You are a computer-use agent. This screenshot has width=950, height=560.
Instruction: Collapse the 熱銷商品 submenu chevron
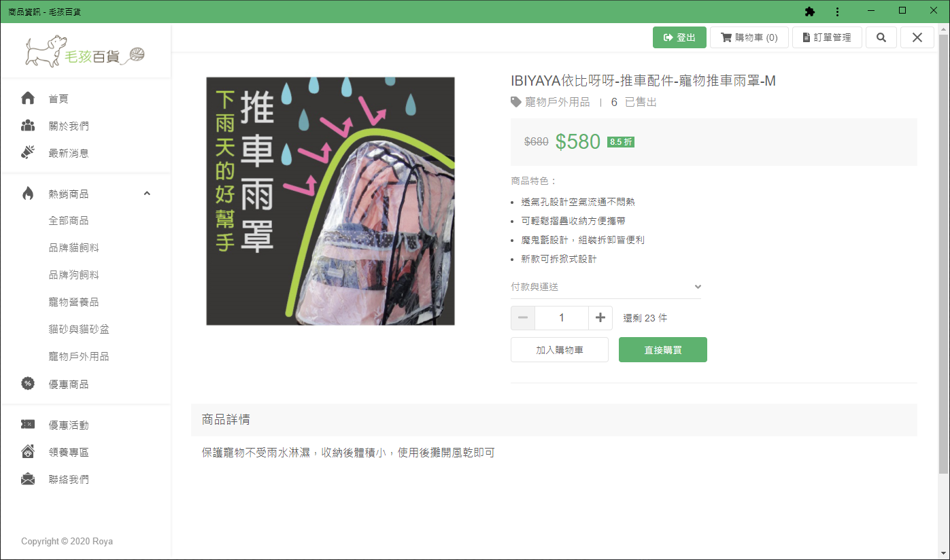pyautogui.click(x=148, y=194)
